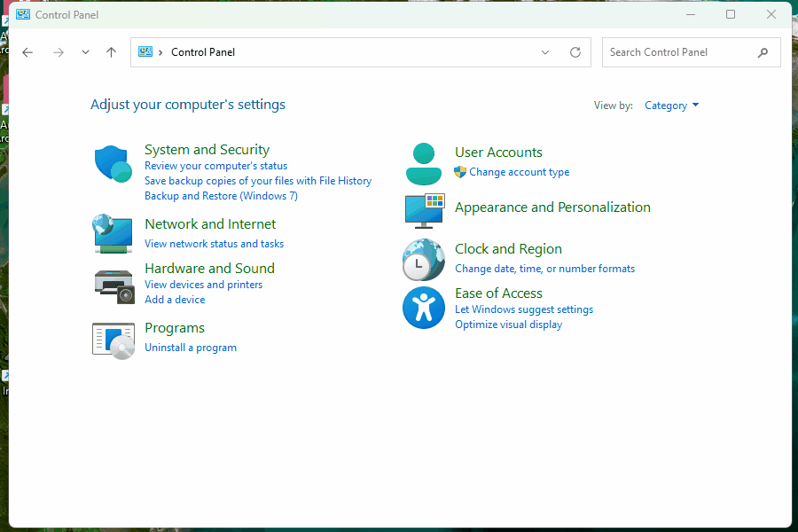Click View devices and printers

[204, 285]
